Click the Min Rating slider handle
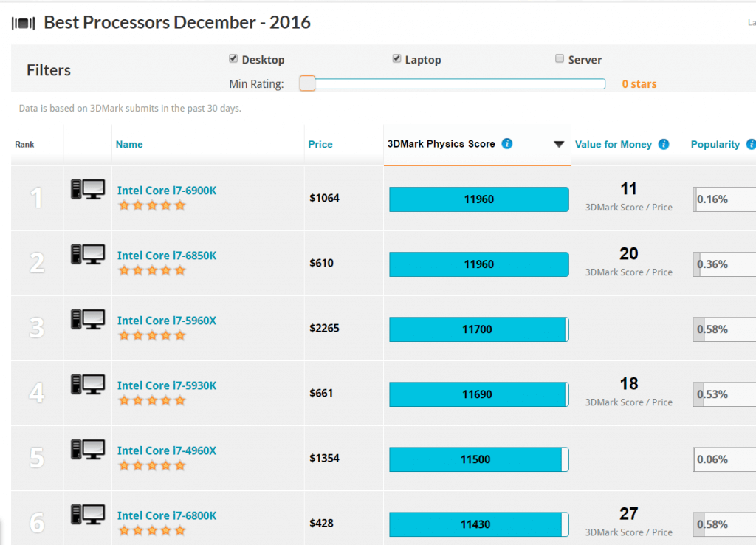The height and width of the screenshot is (545, 756). point(307,83)
